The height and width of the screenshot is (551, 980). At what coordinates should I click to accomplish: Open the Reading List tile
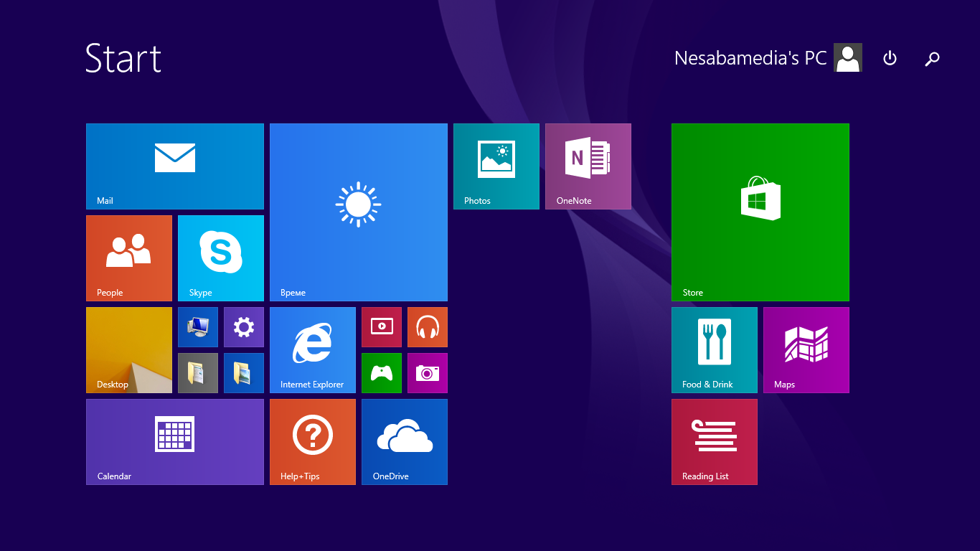715,442
